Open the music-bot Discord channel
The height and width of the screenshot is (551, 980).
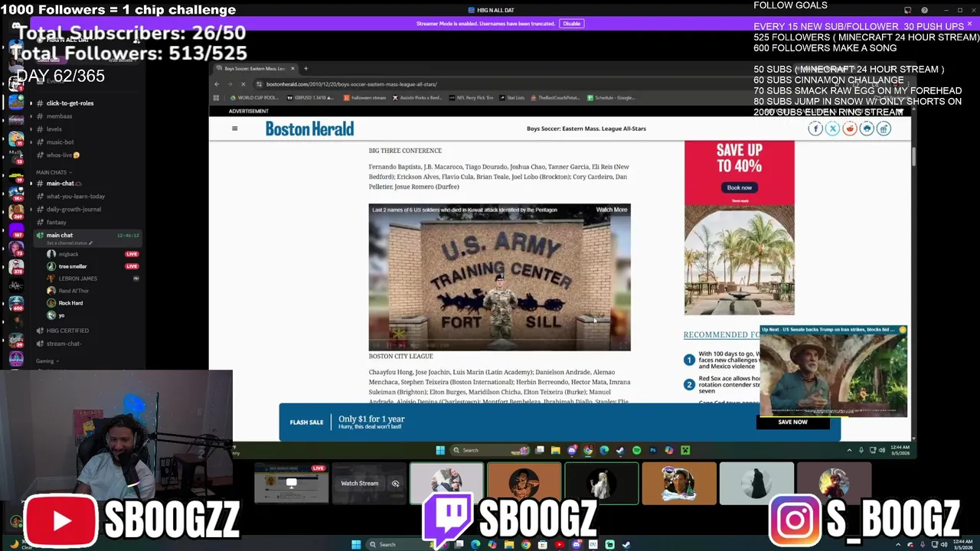pyautogui.click(x=60, y=142)
